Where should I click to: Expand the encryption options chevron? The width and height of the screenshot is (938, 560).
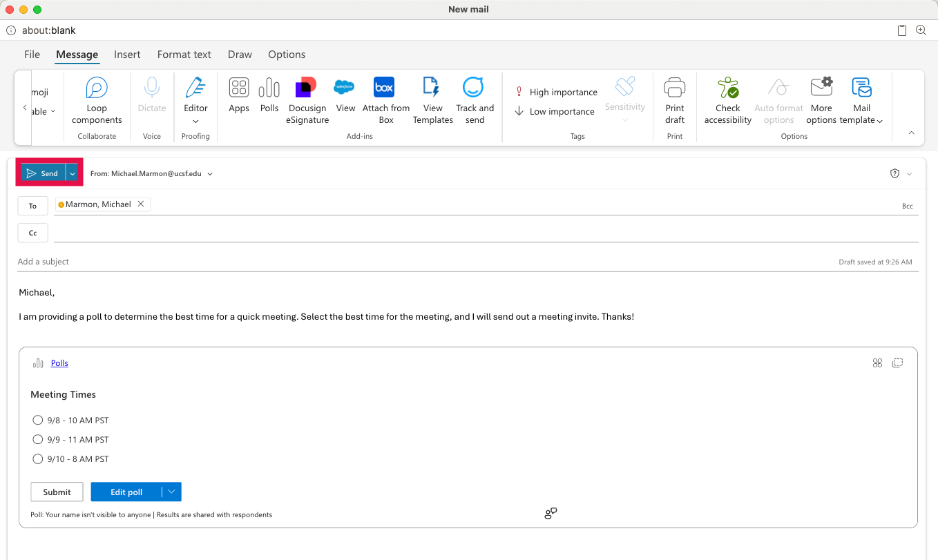pos(909,174)
